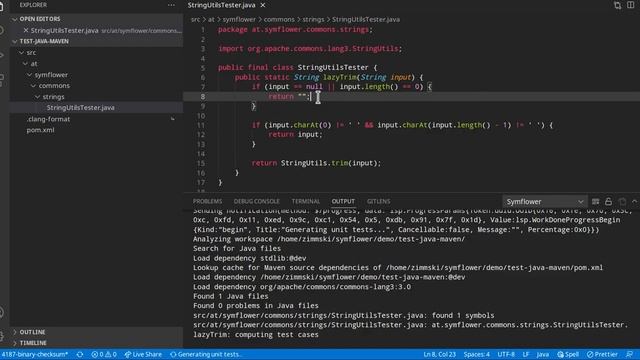Maximize the bottom panel with chevron
Screen dimensions: 640x360
click(634, 202)
